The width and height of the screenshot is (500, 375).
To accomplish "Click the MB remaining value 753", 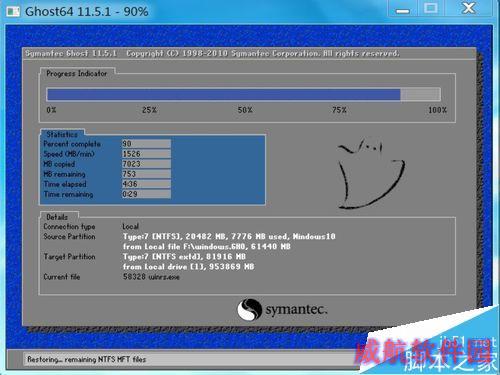I will [x=146, y=174].
